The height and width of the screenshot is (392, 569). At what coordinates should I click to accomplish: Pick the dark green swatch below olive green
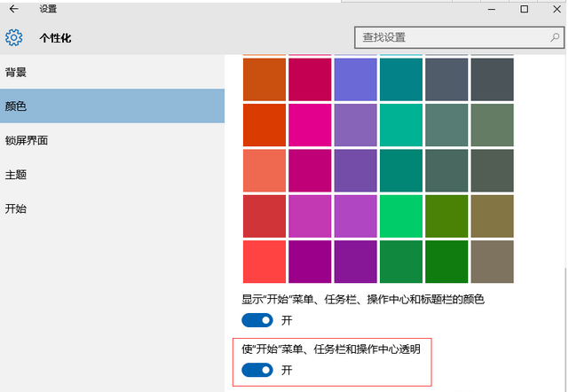click(447, 262)
